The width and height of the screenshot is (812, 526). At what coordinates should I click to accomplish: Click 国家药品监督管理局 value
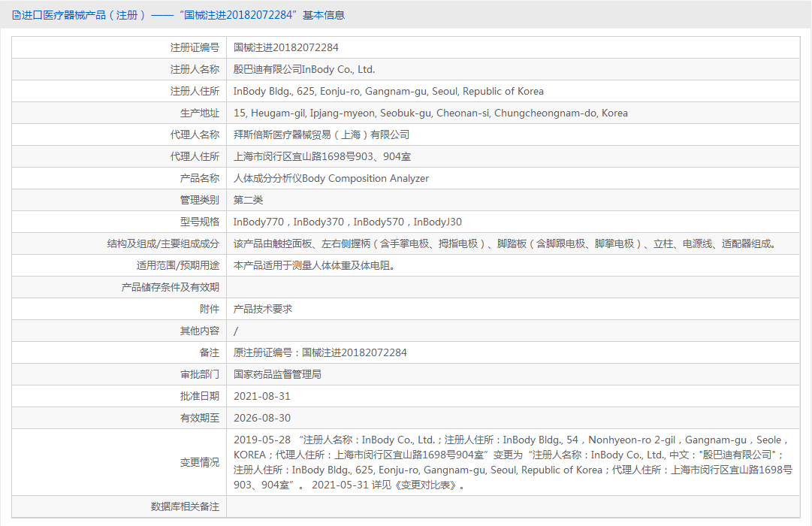277,374
